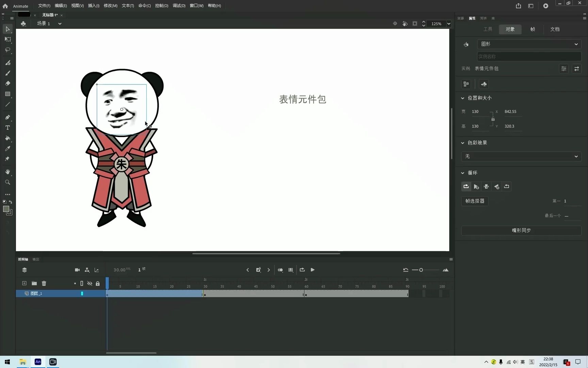Open the 帧选择器 panel

pos(474,201)
